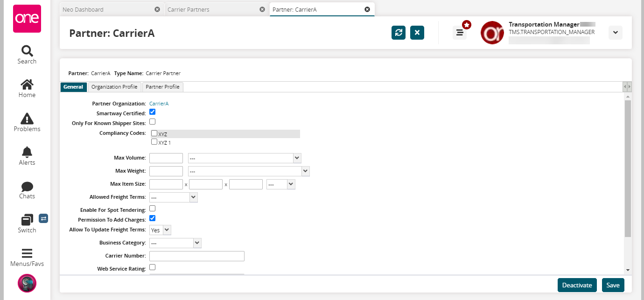Screen dimensions: 644x300
Task: Click the first Max Item Size field
Action: 166,184
